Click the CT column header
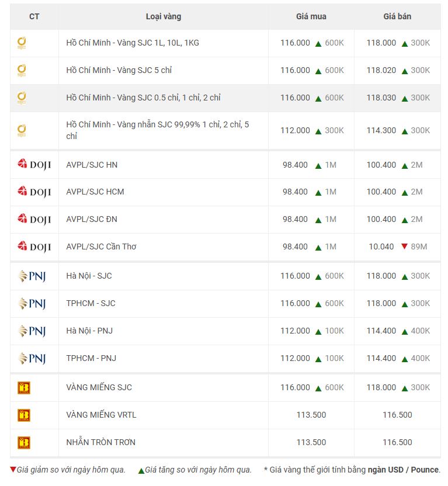Image resolution: width=448 pixels, height=486 pixels. point(34,16)
